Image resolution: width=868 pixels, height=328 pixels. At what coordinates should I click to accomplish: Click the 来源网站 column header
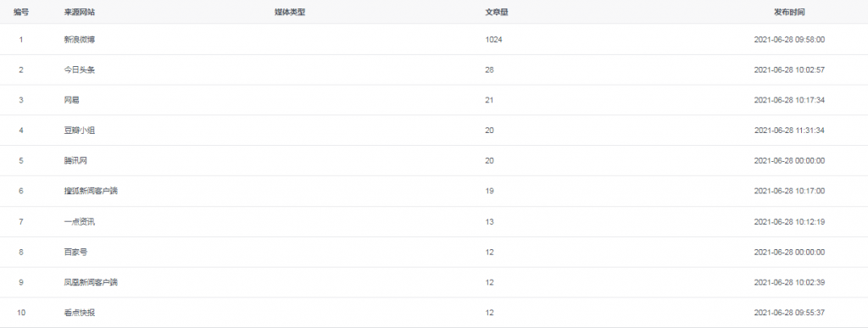pyautogui.click(x=75, y=12)
